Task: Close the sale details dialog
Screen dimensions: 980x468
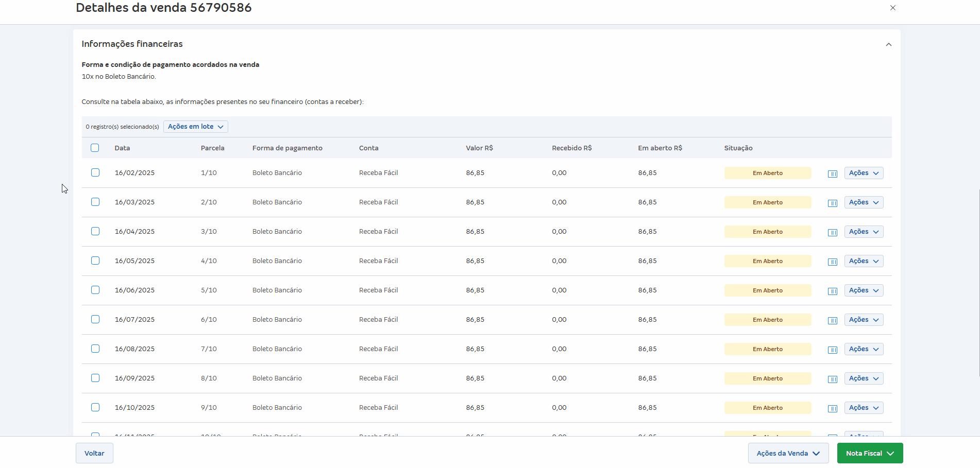Action: pos(892,8)
